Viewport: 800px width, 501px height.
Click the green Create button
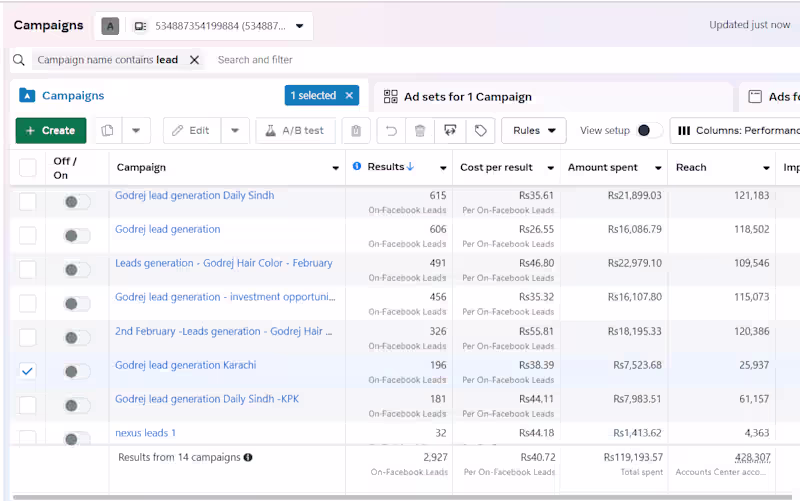[x=50, y=131]
